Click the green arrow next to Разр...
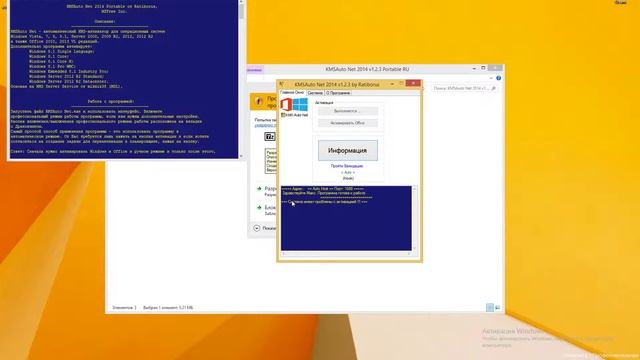Image resolution: width=640 pixels, height=360 pixels. tap(259, 189)
